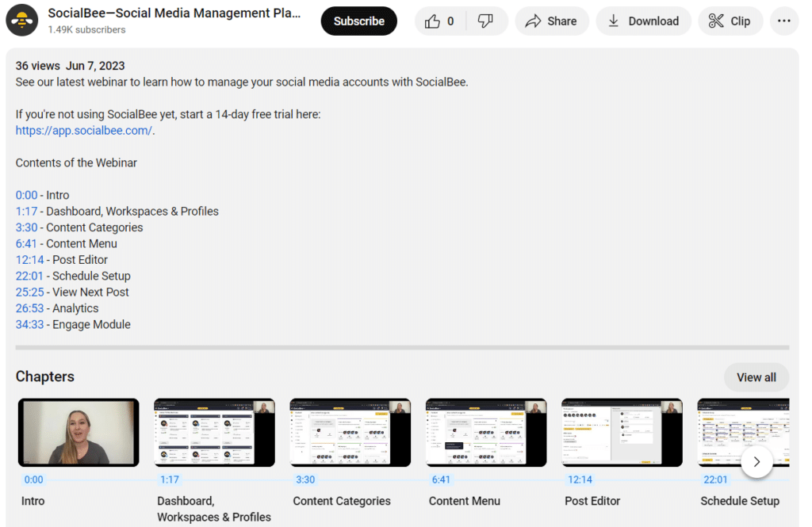The height and width of the screenshot is (527, 812).
Task: Click the 1.49K subscribers count
Action: (86, 30)
